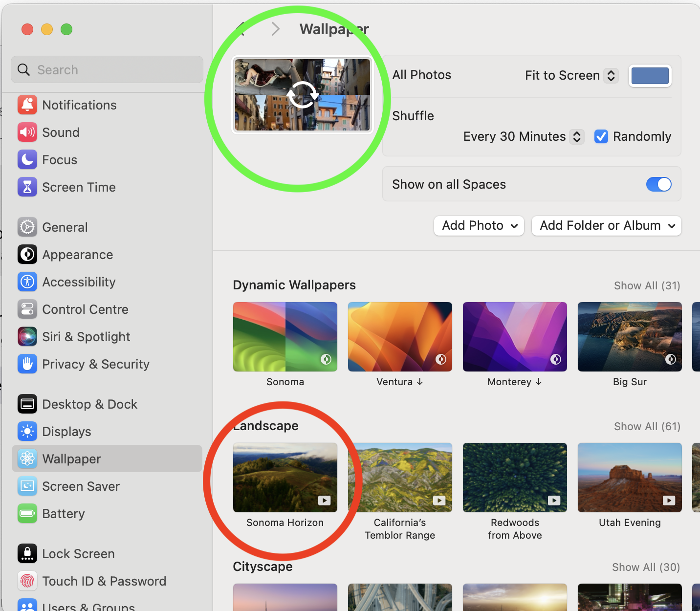Click the Privacy & Security hand icon
The image size is (700, 611).
point(27,364)
